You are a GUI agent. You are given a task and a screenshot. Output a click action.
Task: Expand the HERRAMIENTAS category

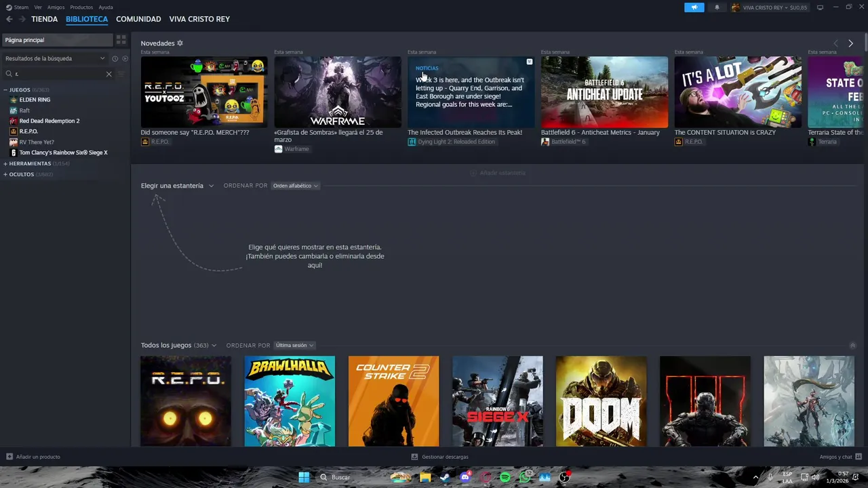pyautogui.click(x=5, y=163)
